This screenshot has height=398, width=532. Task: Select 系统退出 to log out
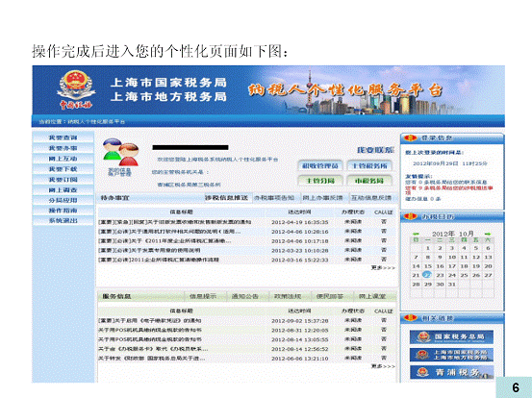coord(63,220)
